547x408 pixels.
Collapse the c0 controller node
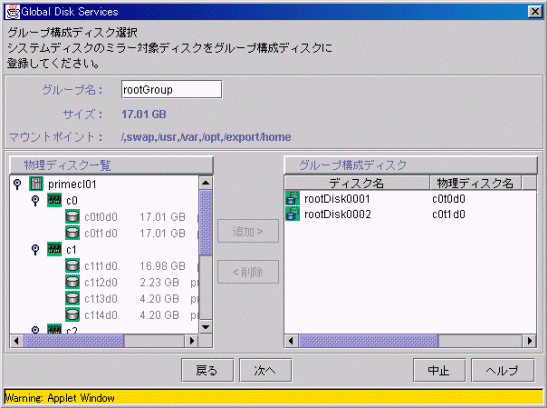pos(35,200)
